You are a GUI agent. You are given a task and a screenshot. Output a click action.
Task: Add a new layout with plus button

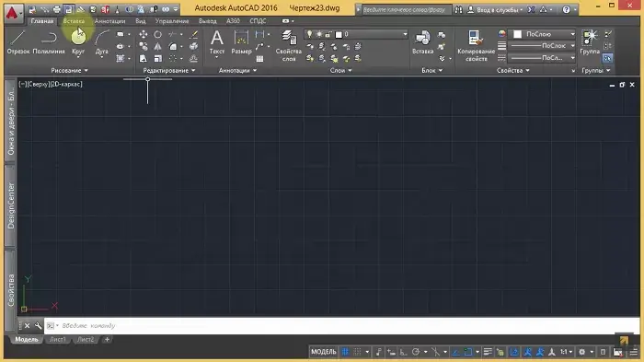108,339
